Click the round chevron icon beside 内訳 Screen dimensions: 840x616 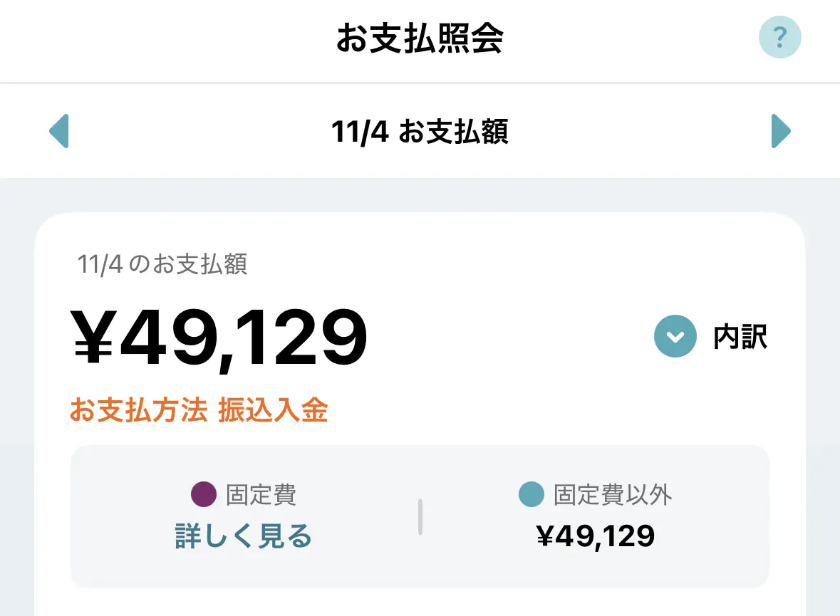point(675,336)
